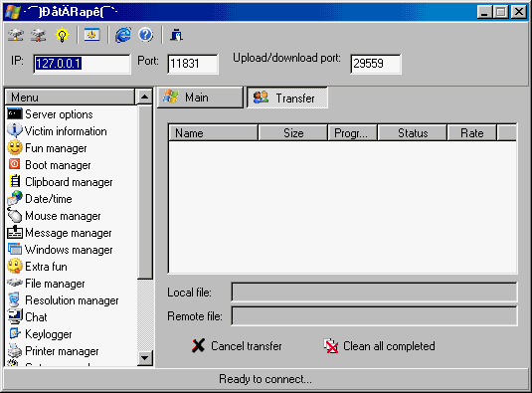Select Mouse manager menu entry

pos(63,216)
